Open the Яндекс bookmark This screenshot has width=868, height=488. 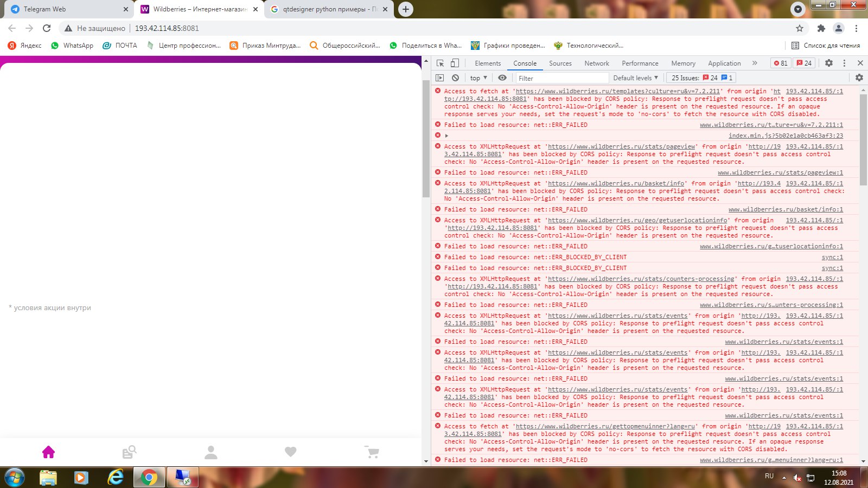[x=24, y=46]
